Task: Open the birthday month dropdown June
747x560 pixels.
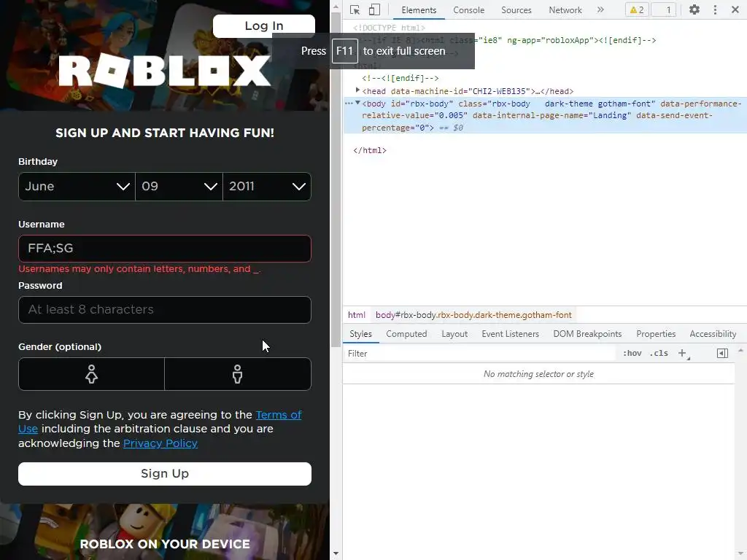Action: (x=77, y=187)
